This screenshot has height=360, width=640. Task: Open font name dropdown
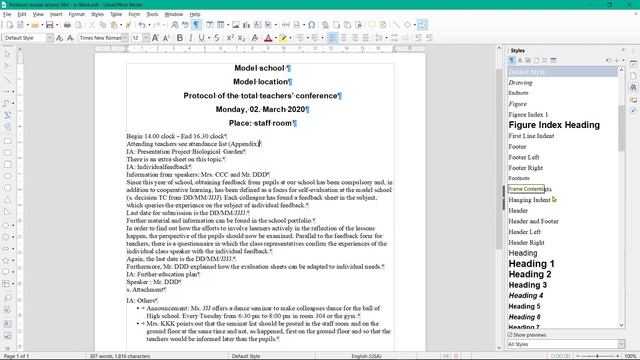[125, 38]
